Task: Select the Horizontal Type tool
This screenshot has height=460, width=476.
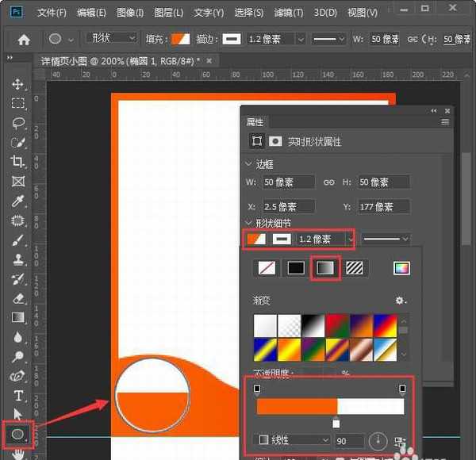Action: pyautogui.click(x=17, y=396)
